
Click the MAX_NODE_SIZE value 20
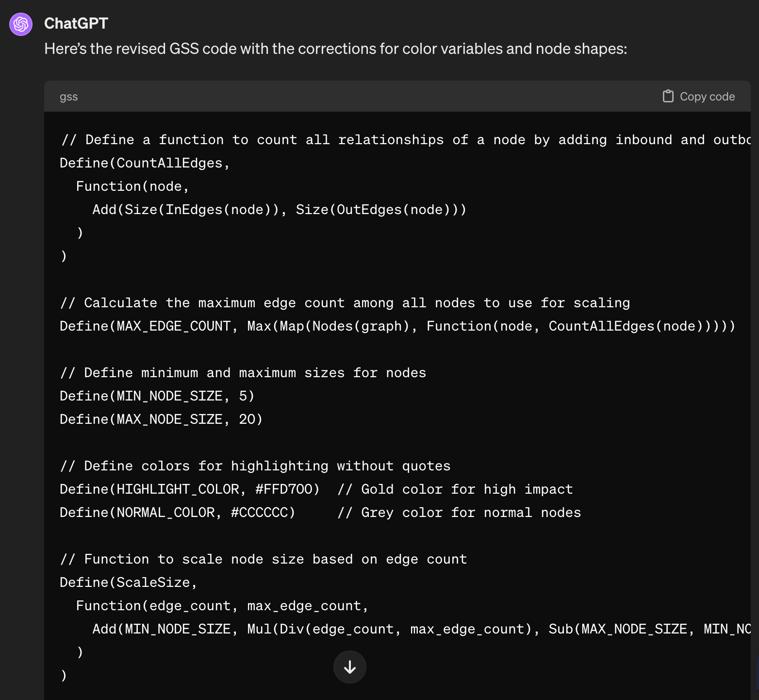250,419
